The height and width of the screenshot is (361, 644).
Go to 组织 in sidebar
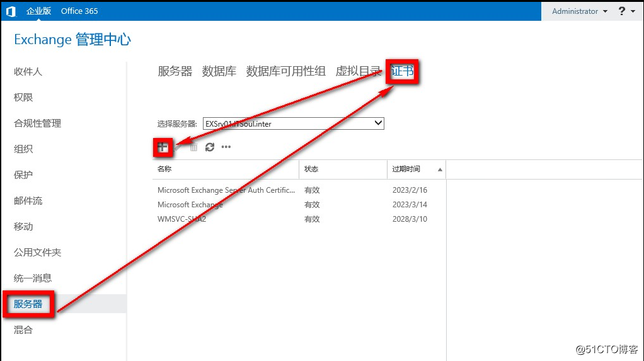23,149
